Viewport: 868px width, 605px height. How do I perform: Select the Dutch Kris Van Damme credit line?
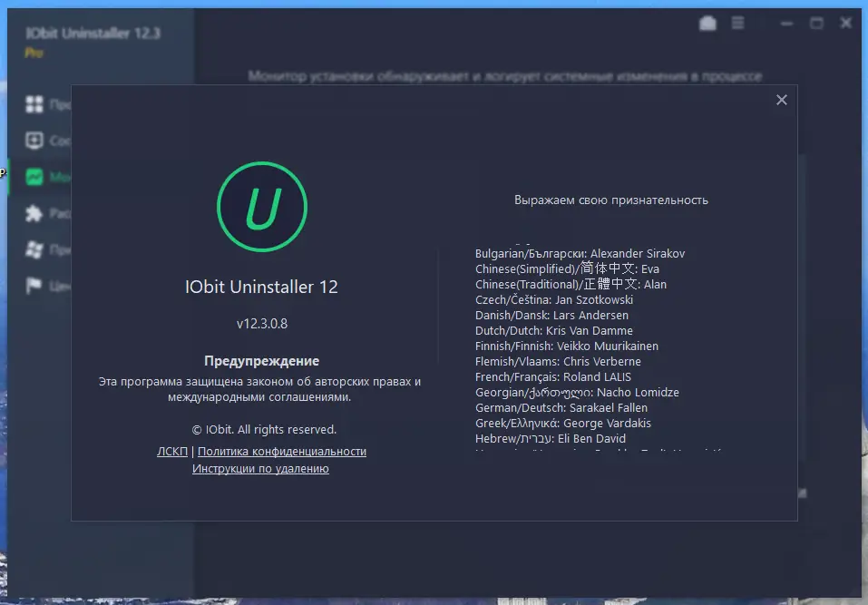pos(554,330)
